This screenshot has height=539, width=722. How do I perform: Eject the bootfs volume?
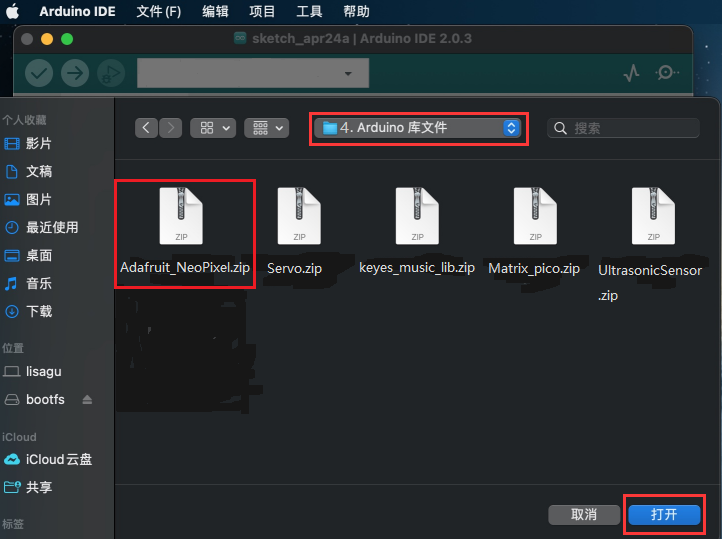click(87, 400)
